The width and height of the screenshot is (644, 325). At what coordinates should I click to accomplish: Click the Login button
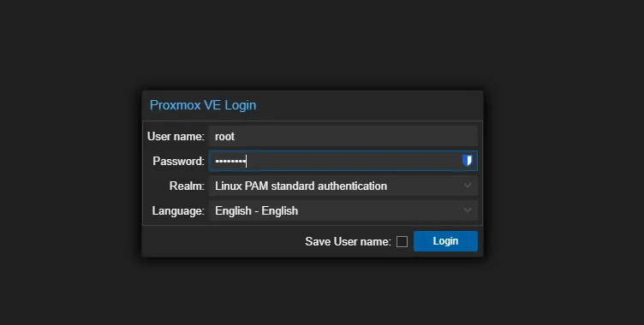coord(445,241)
